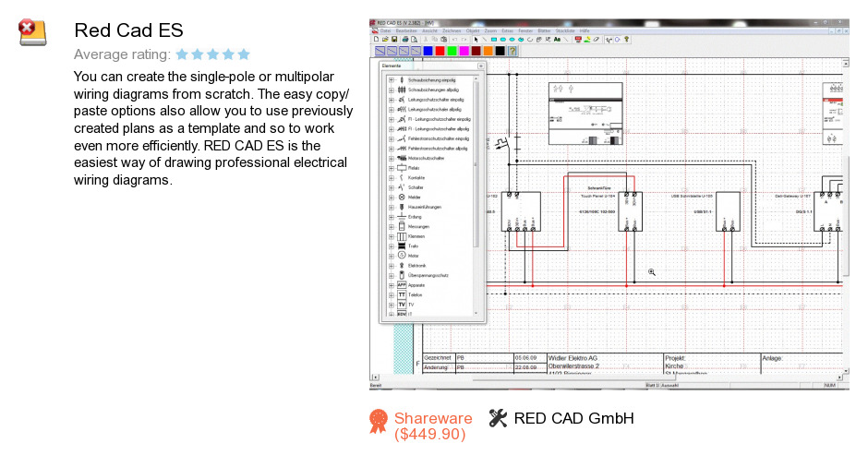The image size is (868, 467).
Task: Click the Open file folder icon
Action: 385,40
